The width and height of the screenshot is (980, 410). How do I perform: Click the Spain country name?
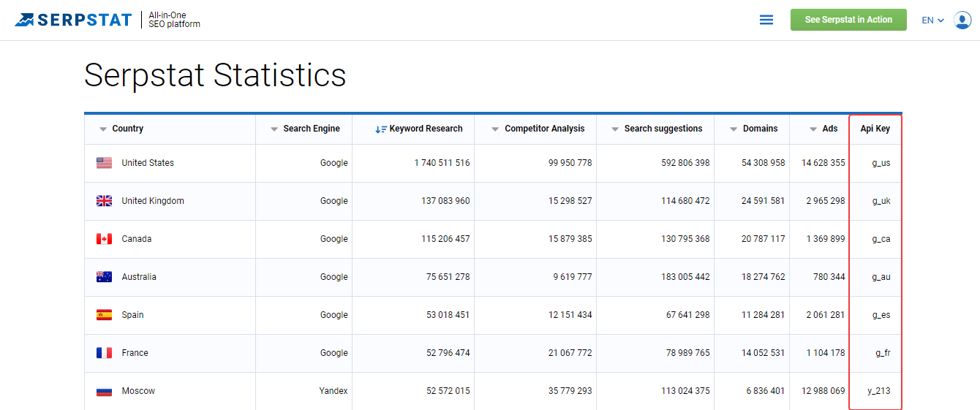pyautogui.click(x=132, y=315)
